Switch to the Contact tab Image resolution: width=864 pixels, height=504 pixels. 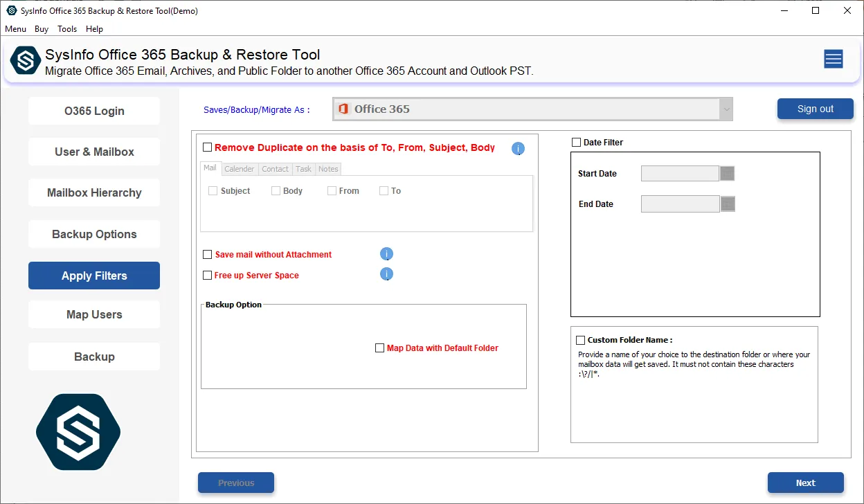pyautogui.click(x=275, y=169)
